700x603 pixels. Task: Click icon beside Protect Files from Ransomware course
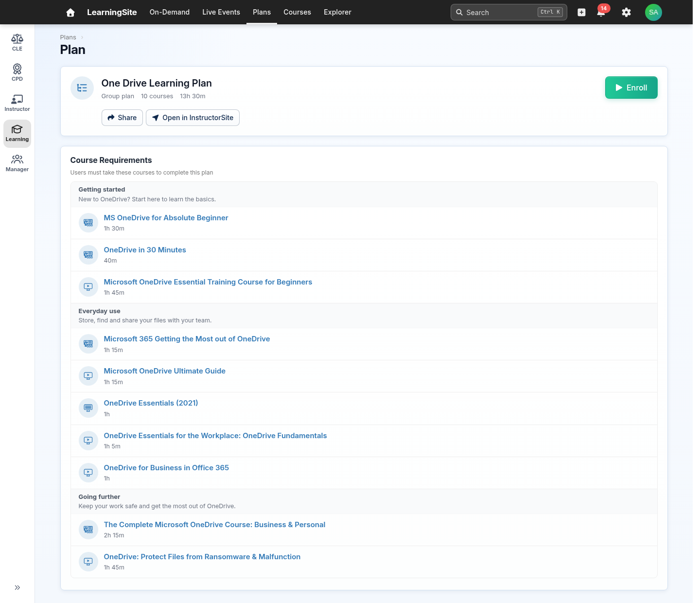coord(88,562)
